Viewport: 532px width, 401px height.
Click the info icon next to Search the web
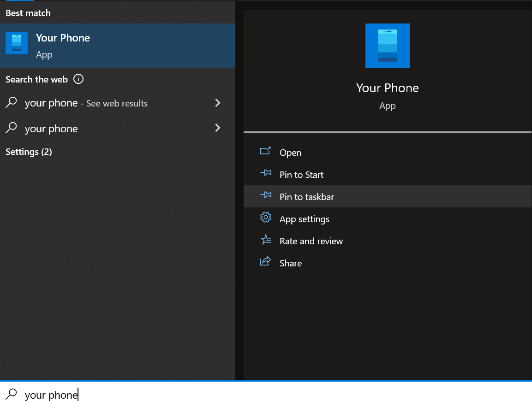78,79
